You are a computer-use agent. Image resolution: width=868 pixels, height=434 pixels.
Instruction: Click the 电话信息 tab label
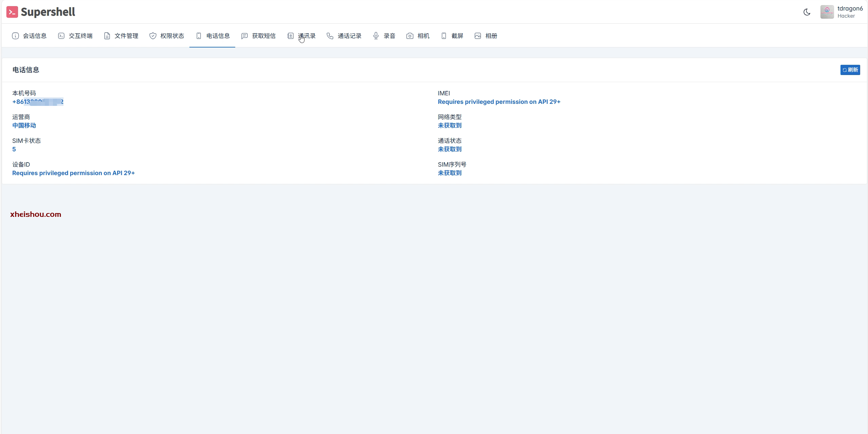[x=218, y=36]
